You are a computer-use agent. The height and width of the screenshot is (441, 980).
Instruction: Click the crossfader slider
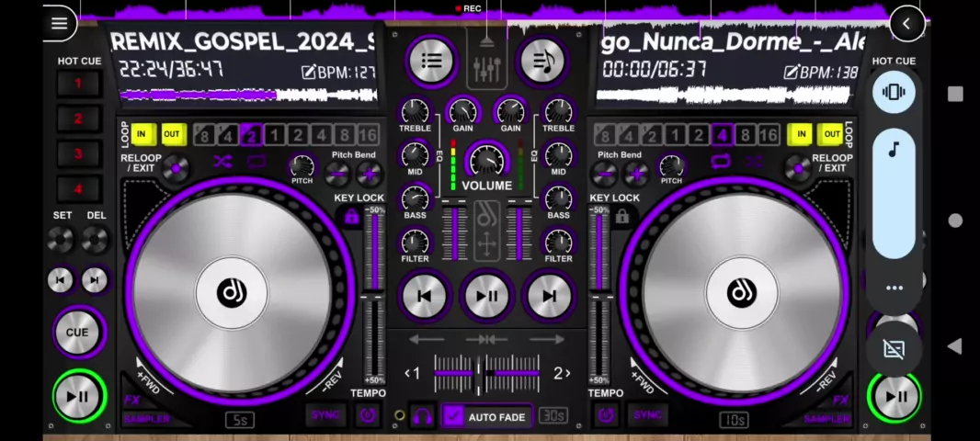(486, 373)
